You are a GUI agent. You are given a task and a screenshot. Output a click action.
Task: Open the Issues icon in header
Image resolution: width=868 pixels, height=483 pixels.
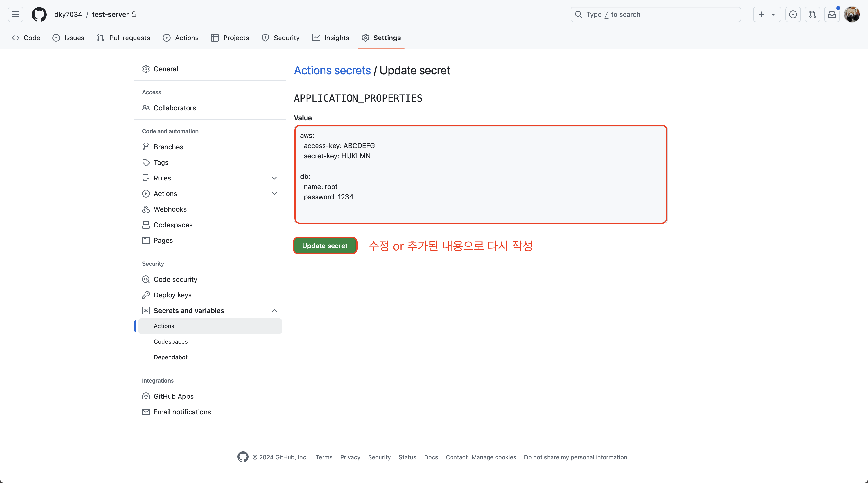pos(793,14)
